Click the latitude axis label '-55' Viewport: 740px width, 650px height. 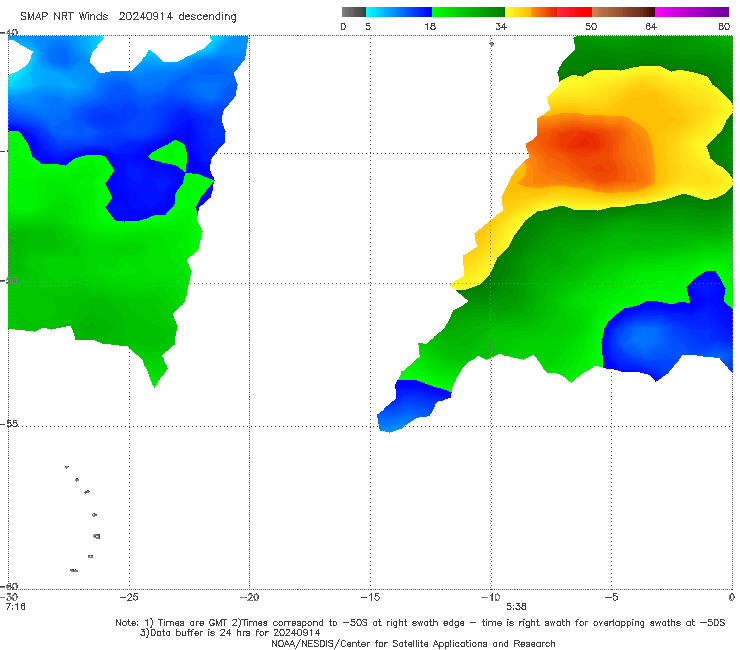(9, 423)
